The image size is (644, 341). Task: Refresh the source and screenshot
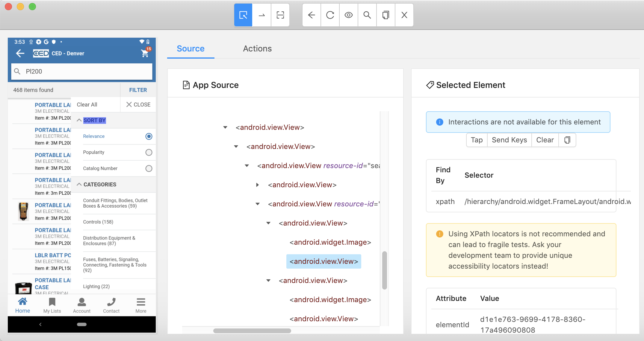(330, 15)
